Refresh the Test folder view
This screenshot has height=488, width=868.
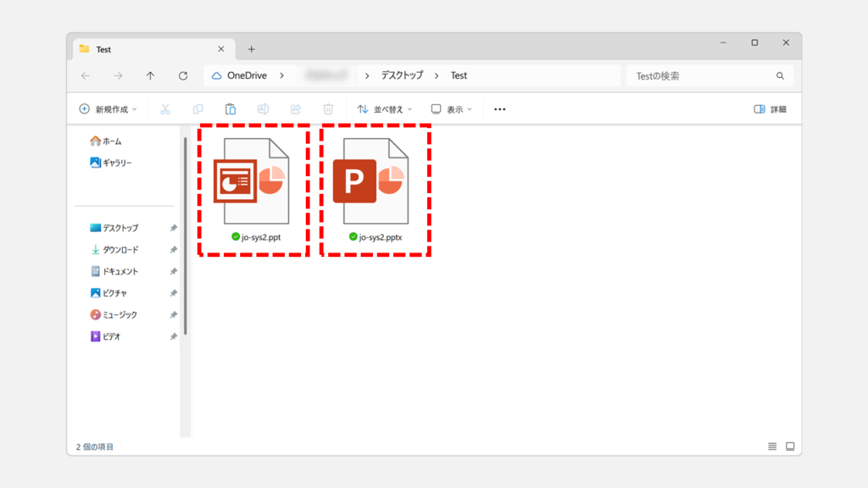(x=183, y=75)
